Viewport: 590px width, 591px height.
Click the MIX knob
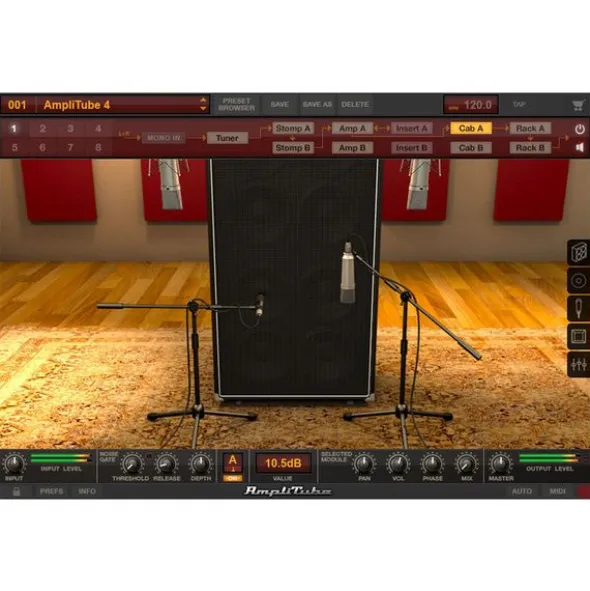pyautogui.click(x=466, y=464)
